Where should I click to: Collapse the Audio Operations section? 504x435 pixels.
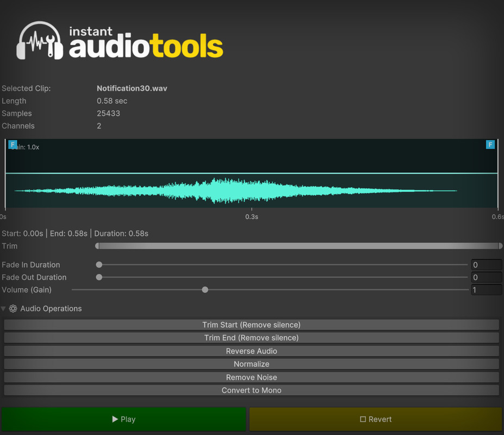4,308
